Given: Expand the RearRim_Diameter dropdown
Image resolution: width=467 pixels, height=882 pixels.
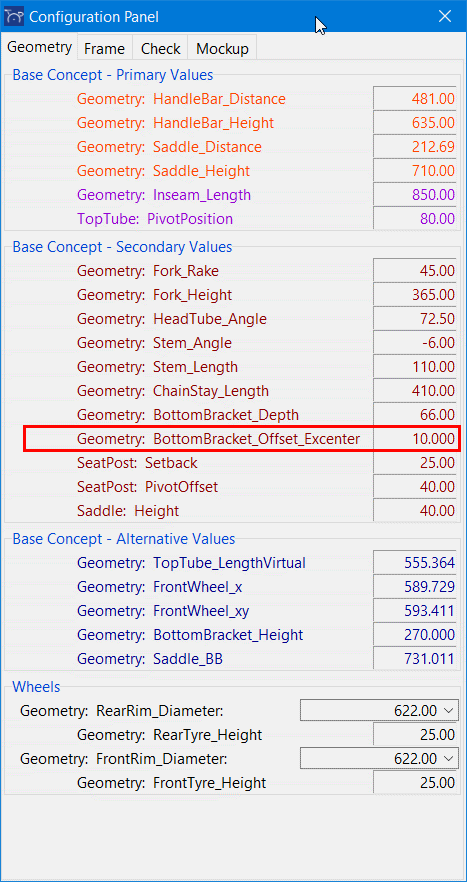Looking at the screenshot, I should pos(379,710).
